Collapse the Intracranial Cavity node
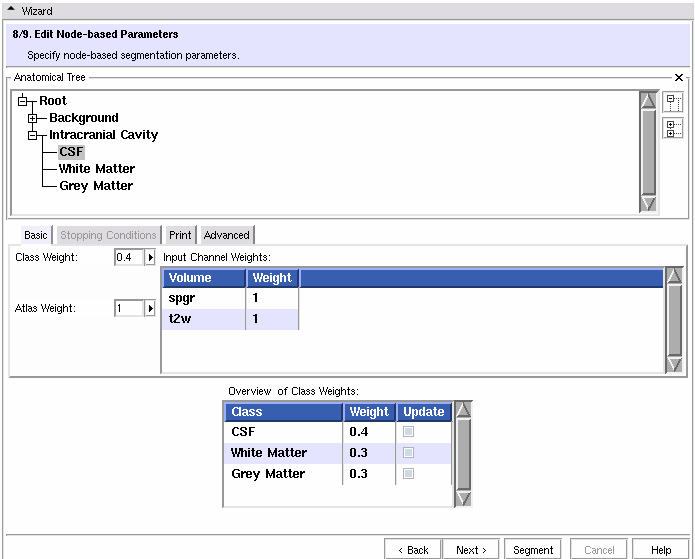695x559 pixels. coord(33,135)
